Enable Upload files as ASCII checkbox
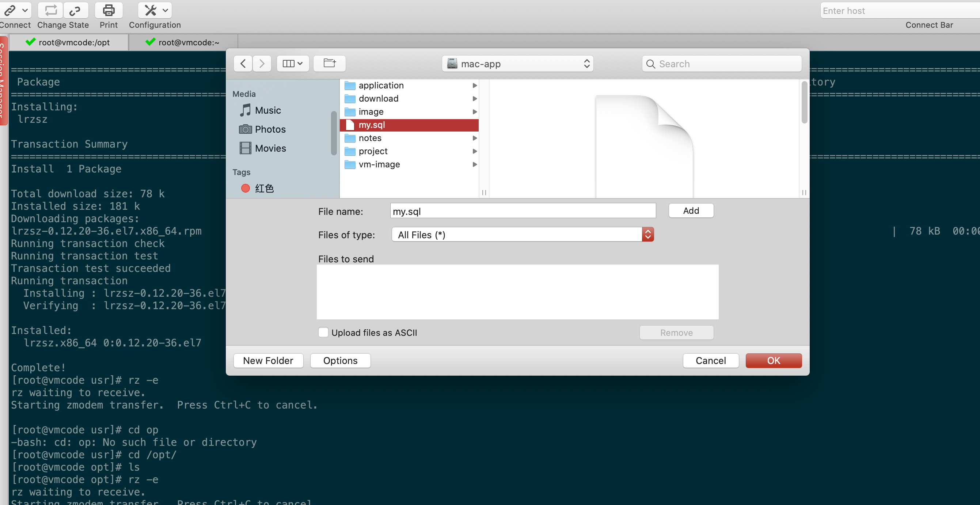Image resolution: width=980 pixels, height=505 pixels. pos(323,333)
